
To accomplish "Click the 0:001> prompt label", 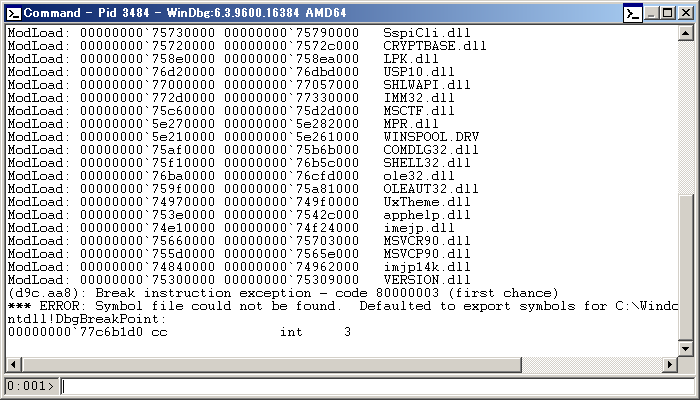I will coord(30,386).
